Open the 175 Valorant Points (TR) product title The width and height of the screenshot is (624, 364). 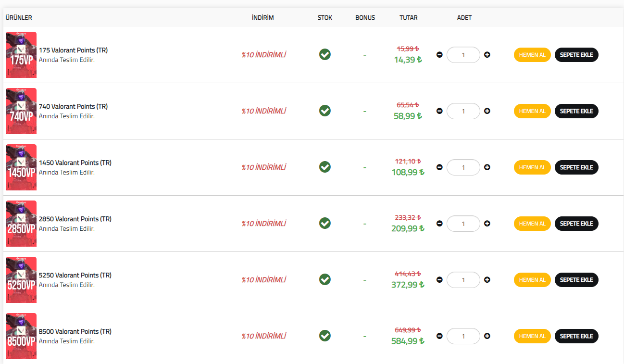point(73,50)
